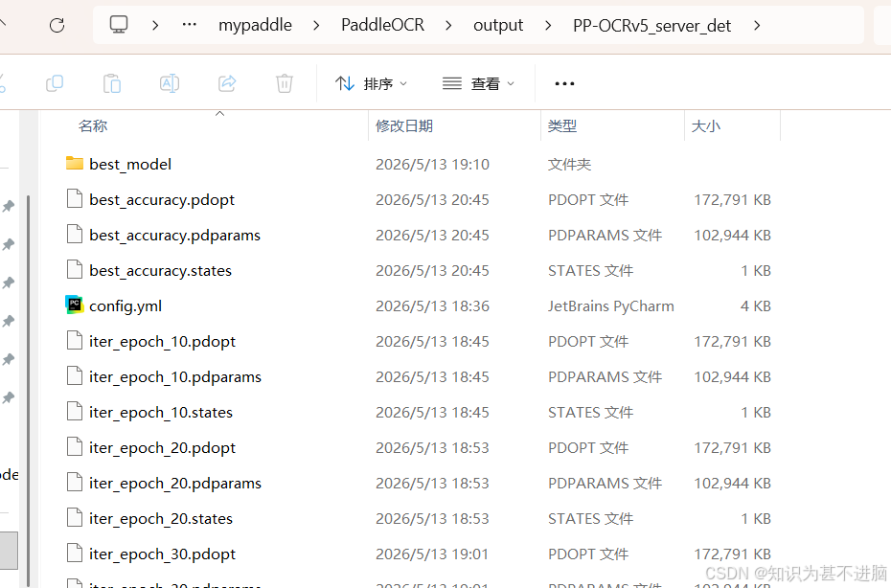The image size is (891, 588).
Task: Select file config.yml
Action: click(x=126, y=306)
